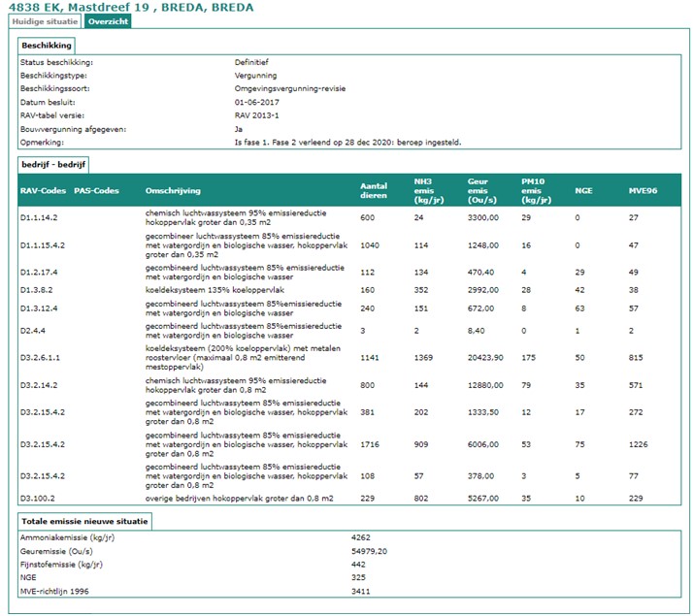The image size is (693, 616).
Task: Click RAV code D3.2.6.1.1
Action: (x=40, y=358)
